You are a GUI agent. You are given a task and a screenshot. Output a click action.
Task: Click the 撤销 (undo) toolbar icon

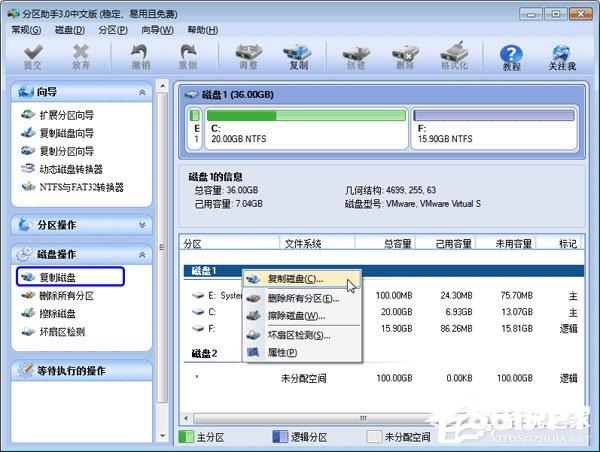tap(140, 57)
